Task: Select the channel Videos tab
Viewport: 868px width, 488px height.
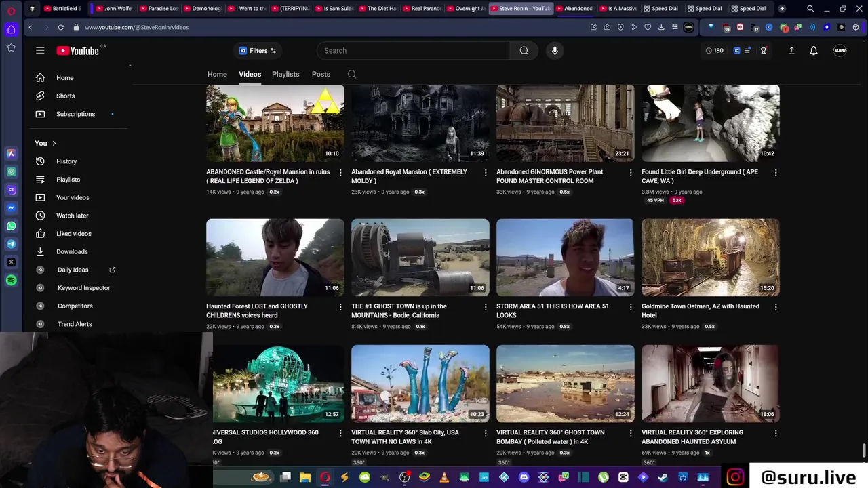Action: point(250,74)
